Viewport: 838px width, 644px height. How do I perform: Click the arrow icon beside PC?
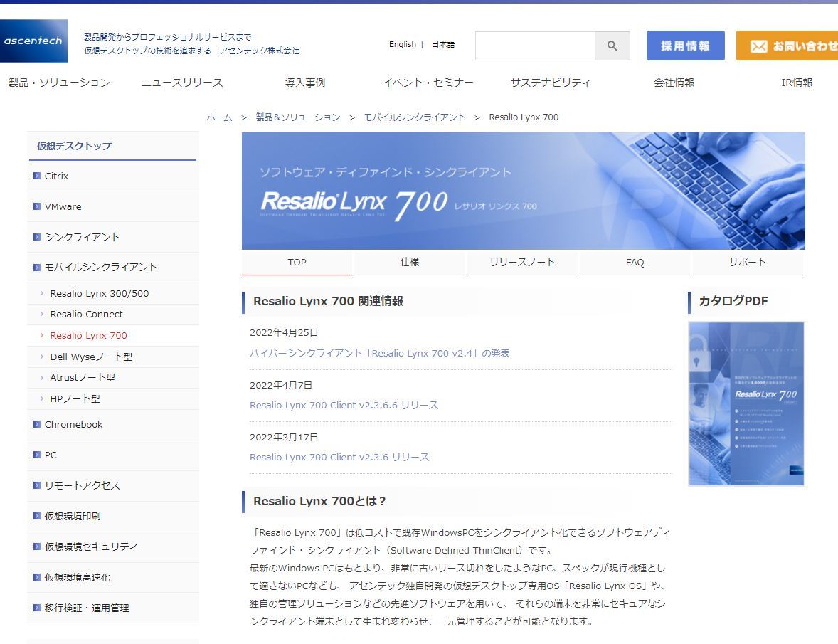click(x=37, y=455)
